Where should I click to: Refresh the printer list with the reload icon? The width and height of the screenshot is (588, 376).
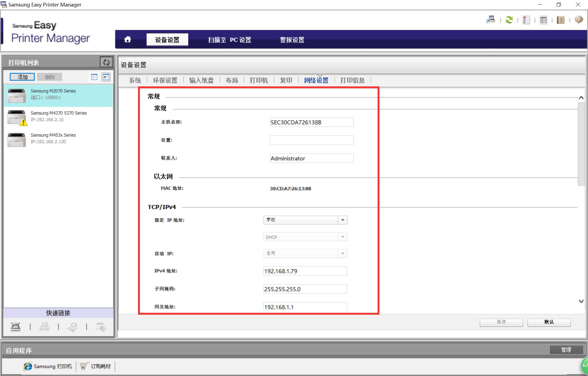point(106,62)
